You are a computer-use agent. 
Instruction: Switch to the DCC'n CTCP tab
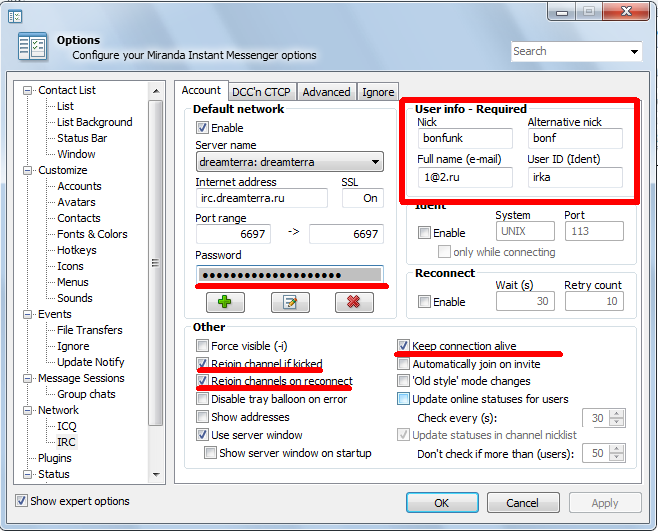point(261,92)
